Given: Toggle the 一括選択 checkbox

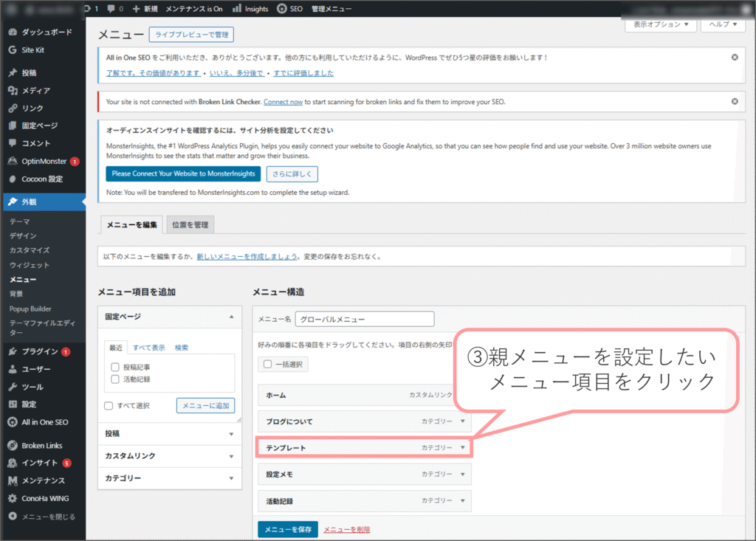Looking at the screenshot, I should click(267, 364).
